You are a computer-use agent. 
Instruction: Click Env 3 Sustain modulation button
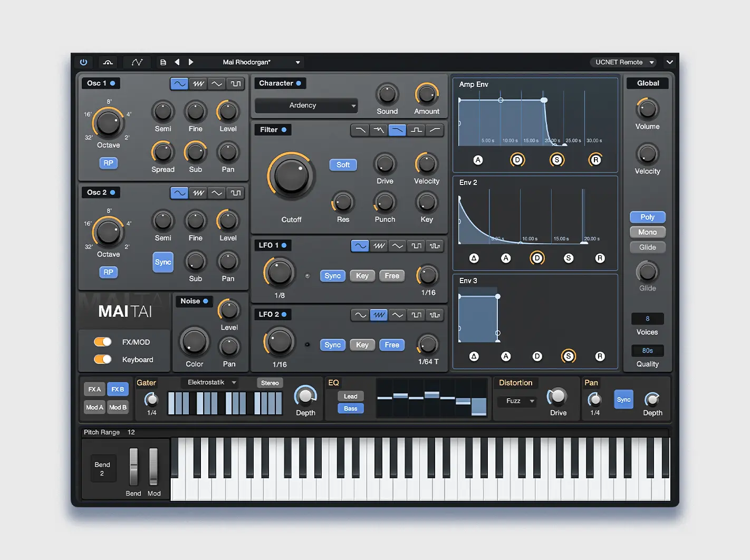[x=568, y=356]
